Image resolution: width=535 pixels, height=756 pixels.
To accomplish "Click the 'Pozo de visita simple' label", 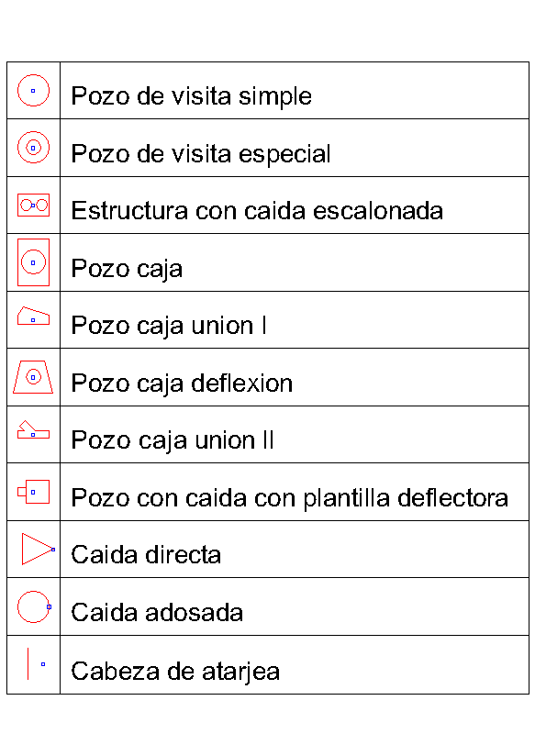I will click(192, 96).
